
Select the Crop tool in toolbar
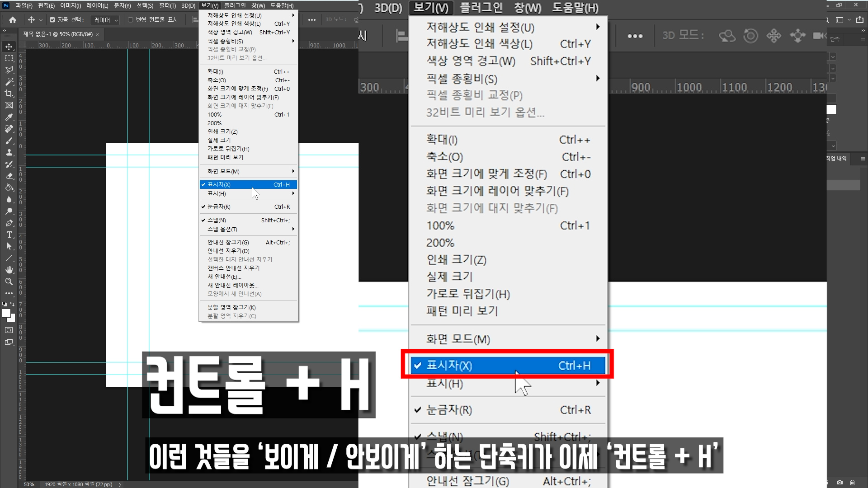click(9, 94)
